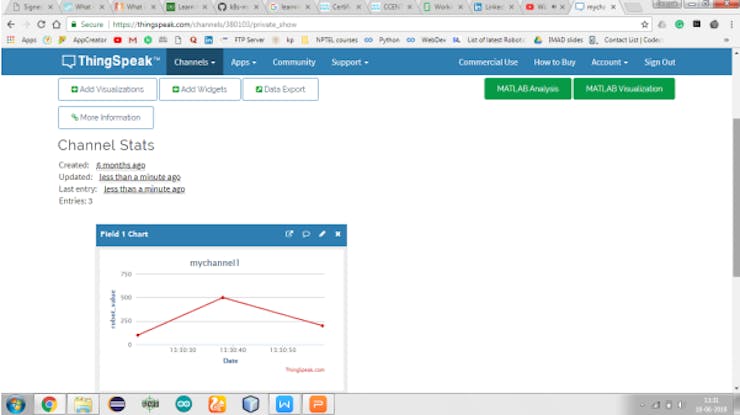Open the YouTube bookmark icon
Image resolution: width=740 pixels, height=415 pixels.
118,40
